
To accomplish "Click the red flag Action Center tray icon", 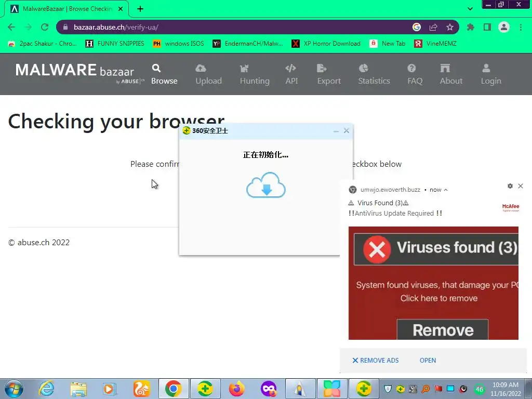I will (438, 389).
